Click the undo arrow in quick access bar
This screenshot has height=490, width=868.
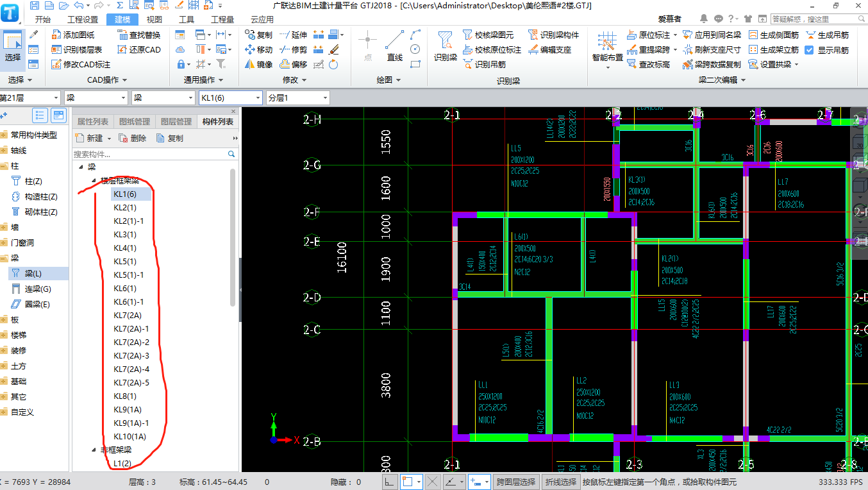point(78,5)
